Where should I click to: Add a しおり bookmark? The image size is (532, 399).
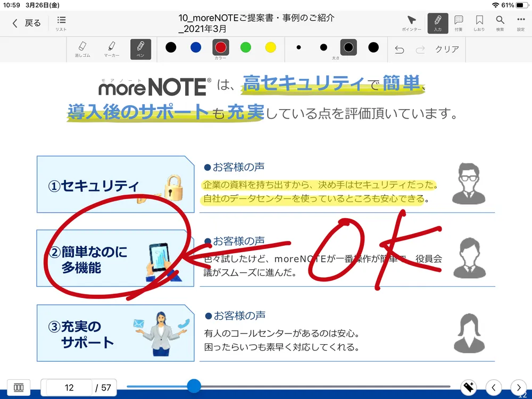[x=479, y=23]
